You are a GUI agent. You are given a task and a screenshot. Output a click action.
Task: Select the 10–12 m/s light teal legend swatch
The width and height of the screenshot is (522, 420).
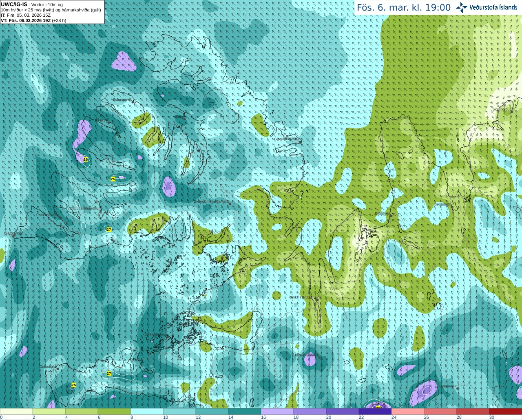[x=179, y=411]
